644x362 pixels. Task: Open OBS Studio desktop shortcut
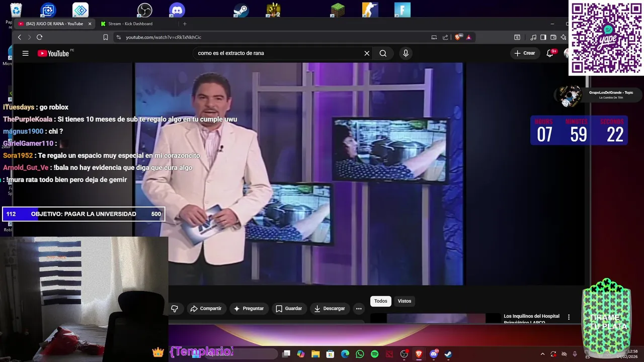tap(145, 10)
